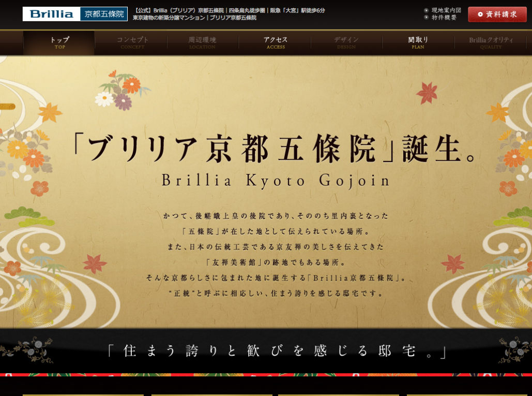532x396 pixels.
Task: Select the Brillia クオリティ QUALITY tab
Action: [x=491, y=43]
